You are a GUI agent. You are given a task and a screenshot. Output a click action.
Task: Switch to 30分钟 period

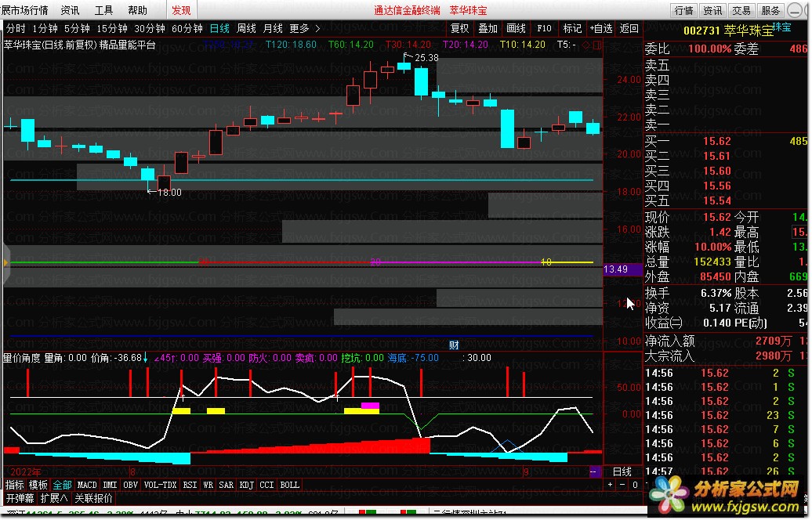pos(150,28)
